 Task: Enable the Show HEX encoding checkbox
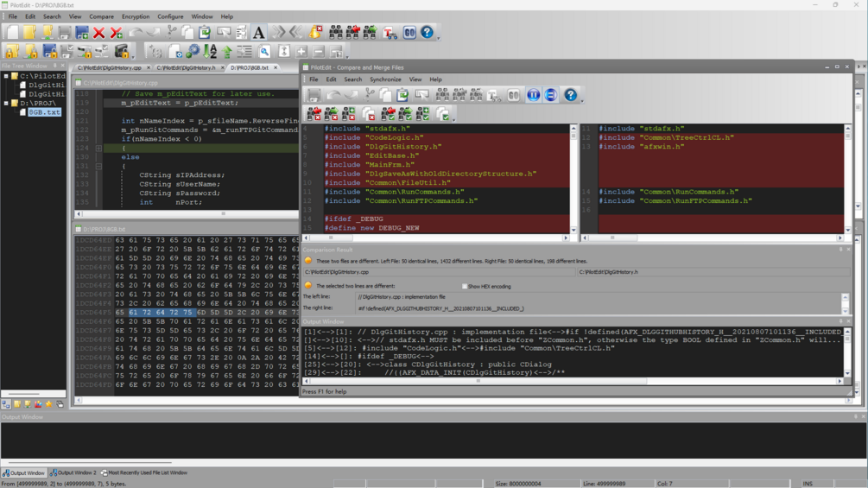coord(465,286)
